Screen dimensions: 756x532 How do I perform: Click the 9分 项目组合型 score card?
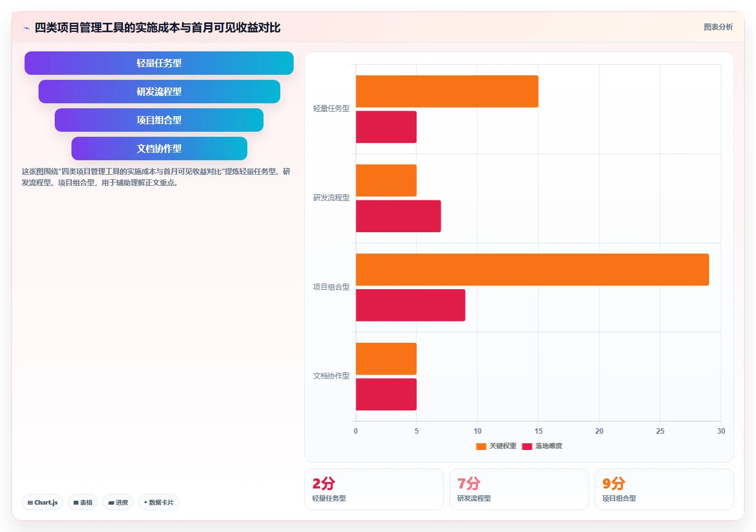(664, 489)
